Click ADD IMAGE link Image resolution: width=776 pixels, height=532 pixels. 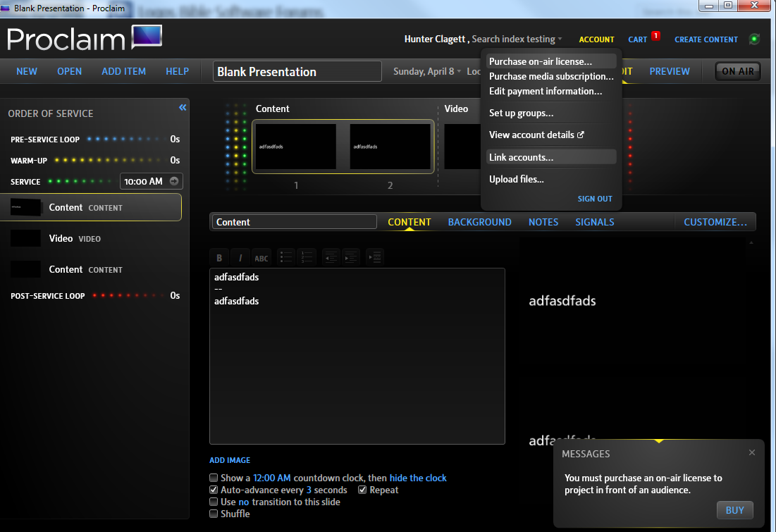tap(230, 460)
